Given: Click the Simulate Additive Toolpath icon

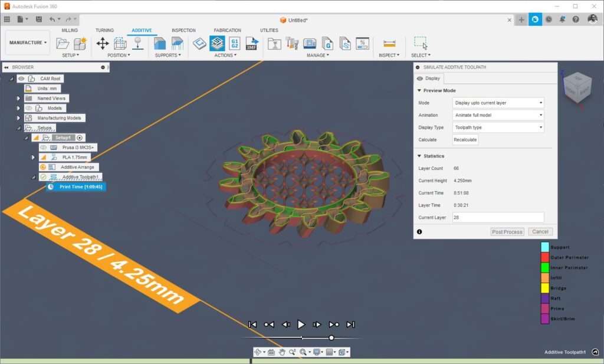Looking at the screenshot, I should point(217,43).
